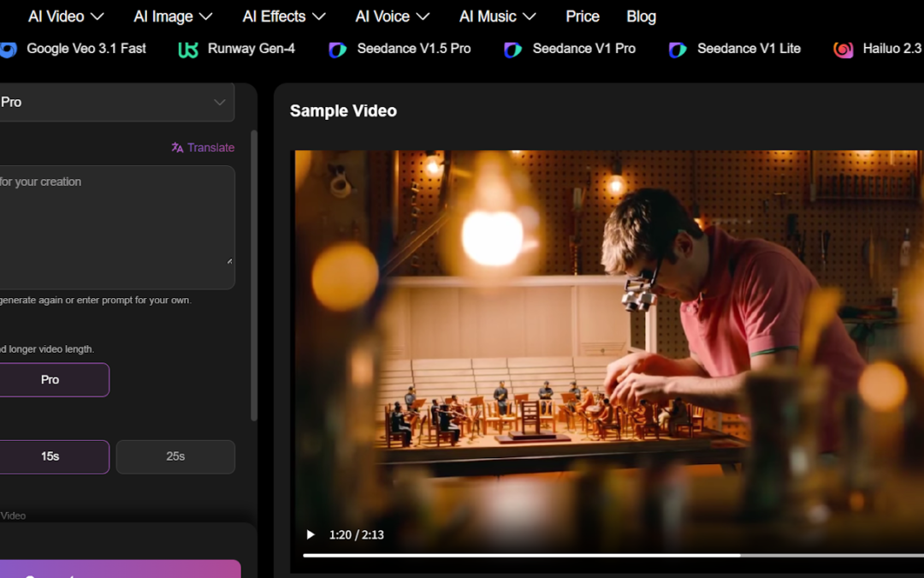Click the Google Veo 3.1 Fast model icon
The image size is (924, 578).
(8, 49)
